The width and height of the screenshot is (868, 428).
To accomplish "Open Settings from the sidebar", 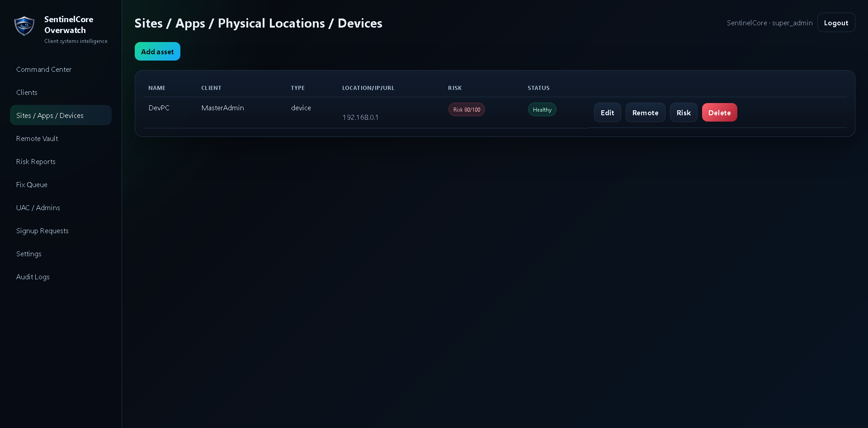I will 61,254.
